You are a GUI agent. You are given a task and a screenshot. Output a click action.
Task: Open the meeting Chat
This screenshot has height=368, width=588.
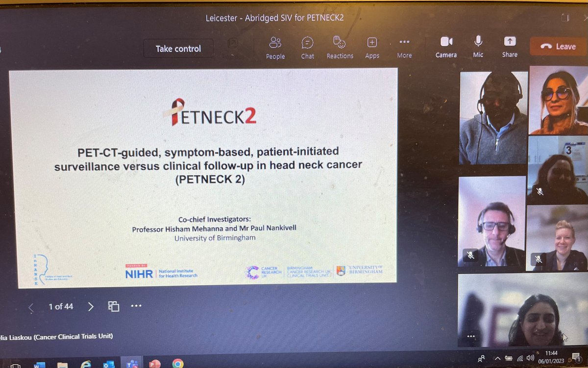tap(307, 47)
